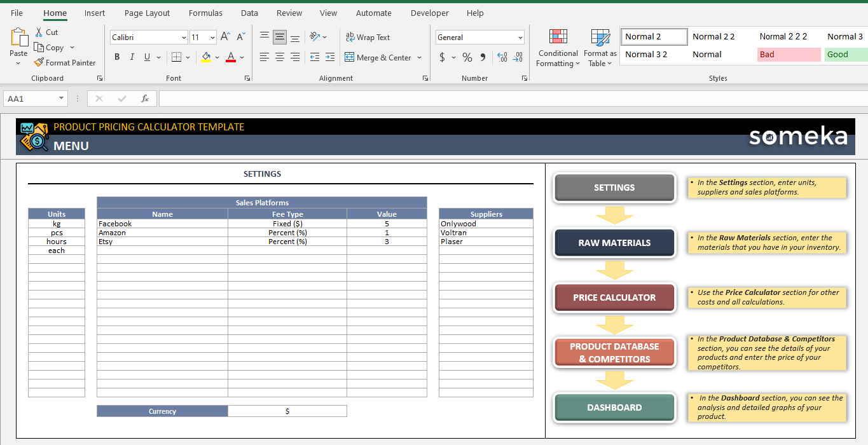Select the Wrap Text command
The image size is (868, 445).
[x=368, y=37]
